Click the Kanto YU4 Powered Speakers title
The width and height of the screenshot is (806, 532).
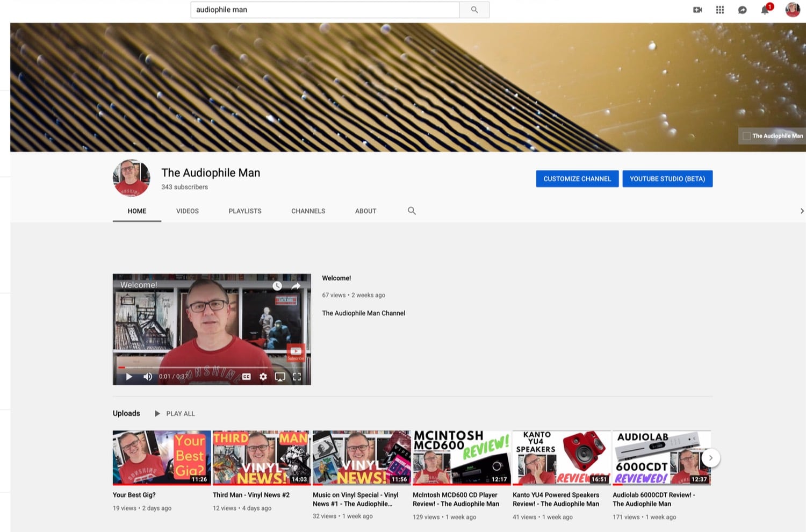tap(556, 499)
